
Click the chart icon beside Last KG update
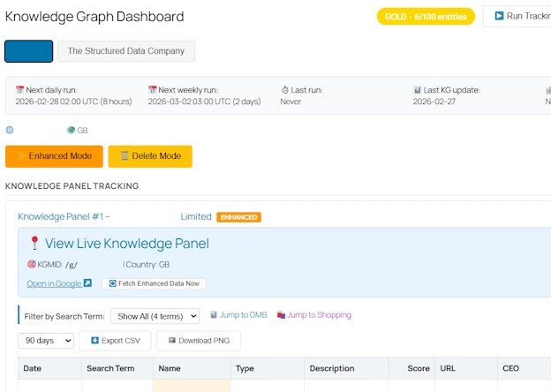(x=418, y=90)
